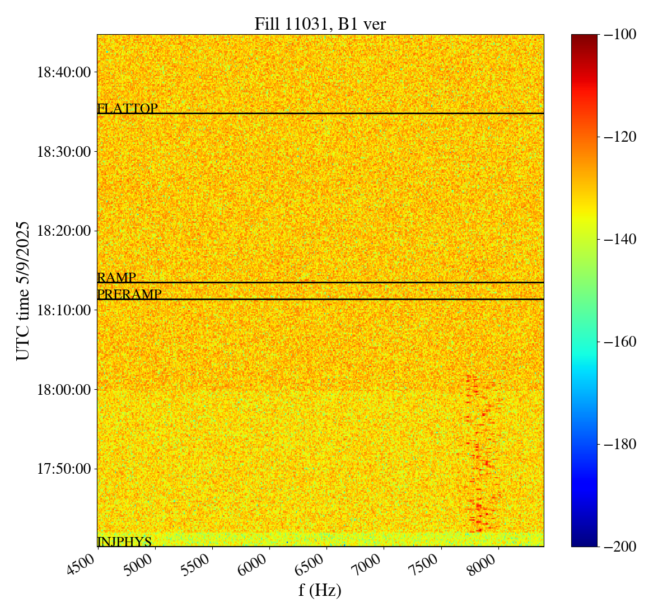Image resolution: width=672 pixels, height=616 pixels.
Task: Select the RAMP marker label
Action: click(x=116, y=277)
